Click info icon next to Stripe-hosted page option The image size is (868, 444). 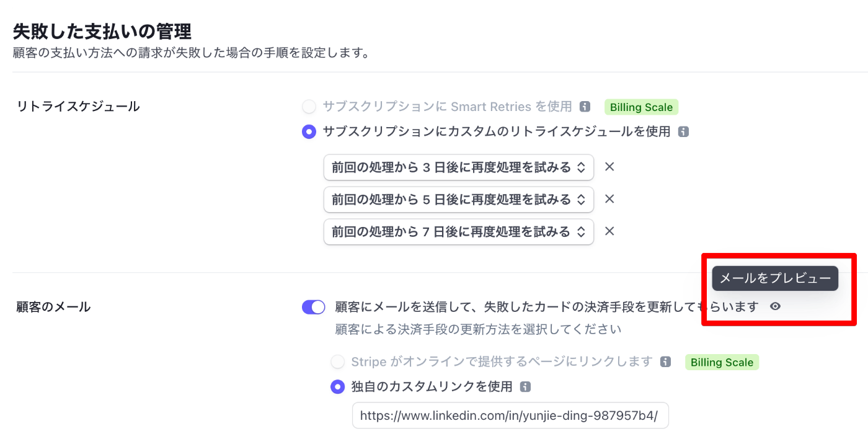(x=665, y=362)
